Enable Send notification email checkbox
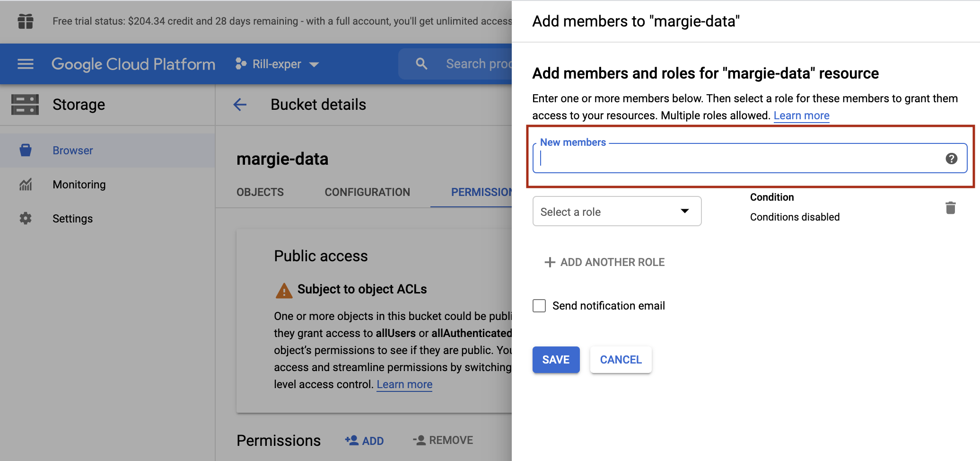This screenshot has height=461, width=980. pyautogui.click(x=539, y=306)
